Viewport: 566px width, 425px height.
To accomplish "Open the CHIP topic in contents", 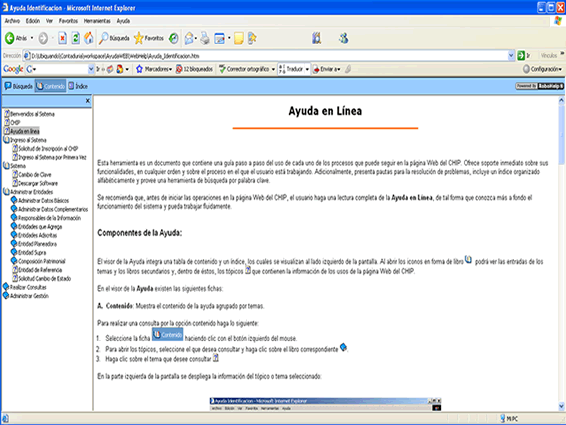I will pyautogui.click(x=12, y=122).
